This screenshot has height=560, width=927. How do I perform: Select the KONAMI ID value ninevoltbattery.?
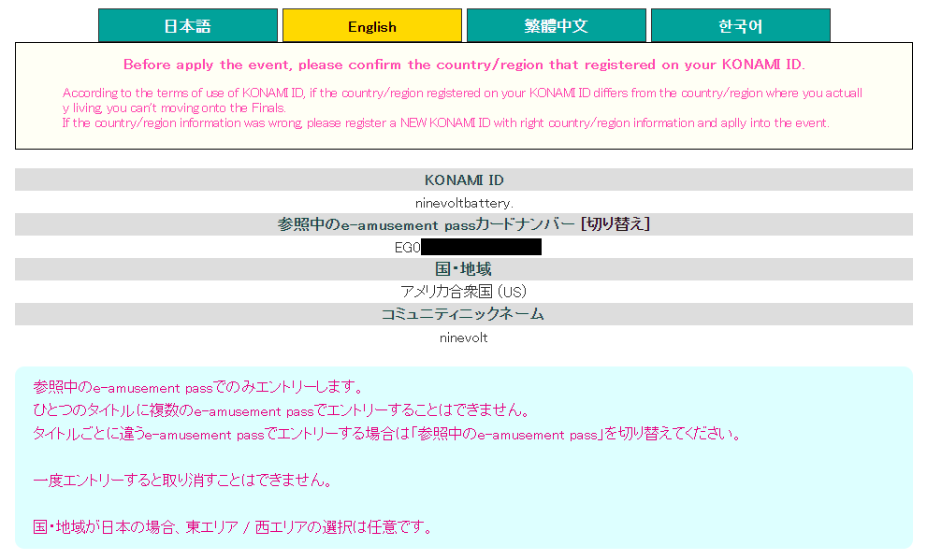(464, 203)
